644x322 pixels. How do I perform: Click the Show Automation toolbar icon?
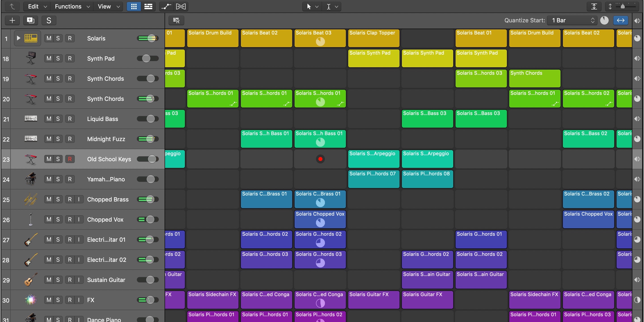(x=166, y=6)
